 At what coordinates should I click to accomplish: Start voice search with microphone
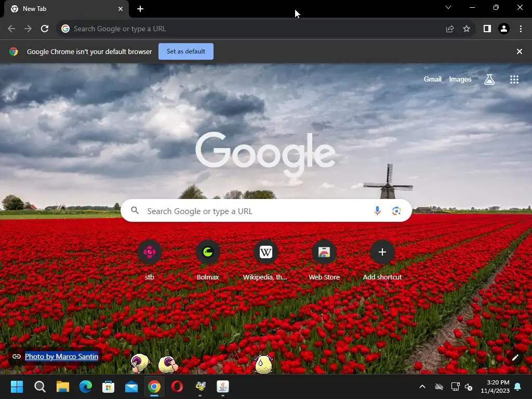click(377, 211)
